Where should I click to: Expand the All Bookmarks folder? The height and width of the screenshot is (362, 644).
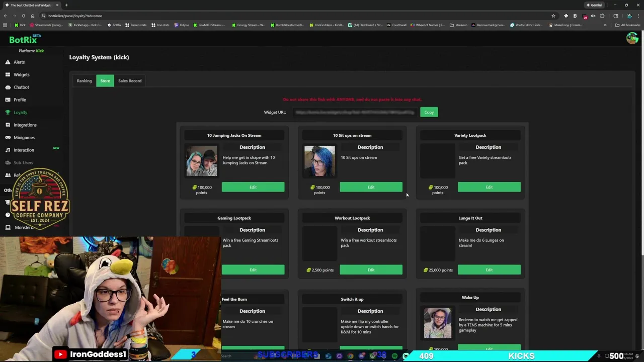click(628, 25)
